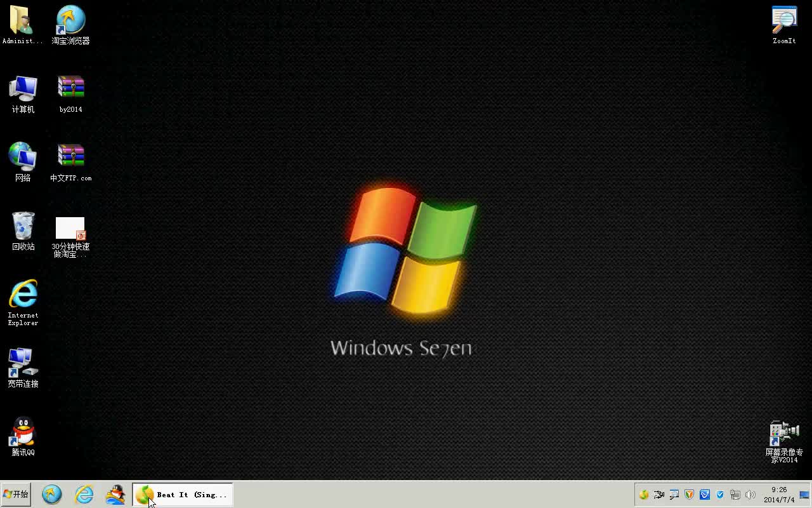Open the orange-green shield security tray icon
Viewport: 812px width, 508px height.
690,495
